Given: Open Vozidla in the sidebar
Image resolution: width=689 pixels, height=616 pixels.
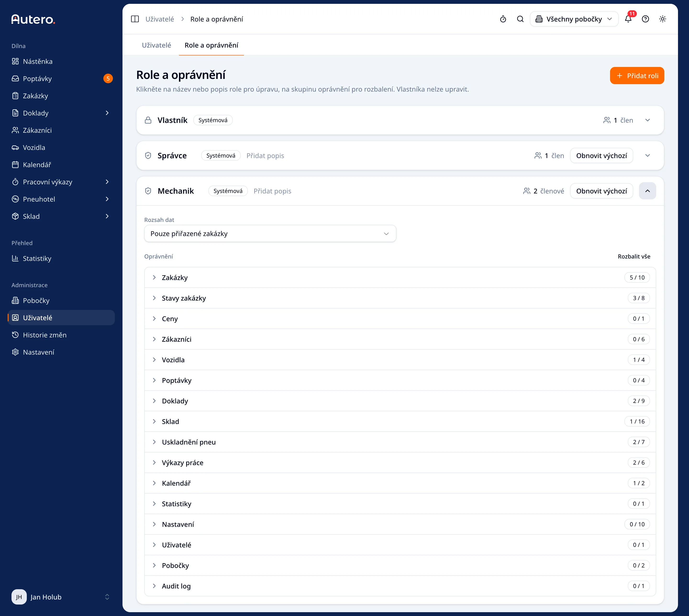Looking at the screenshot, I should tap(61, 148).
